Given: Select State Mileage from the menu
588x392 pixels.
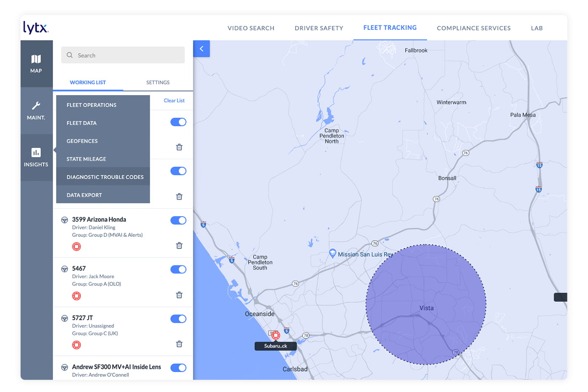Looking at the screenshot, I should pyautogui.click(x=86, y=159).
